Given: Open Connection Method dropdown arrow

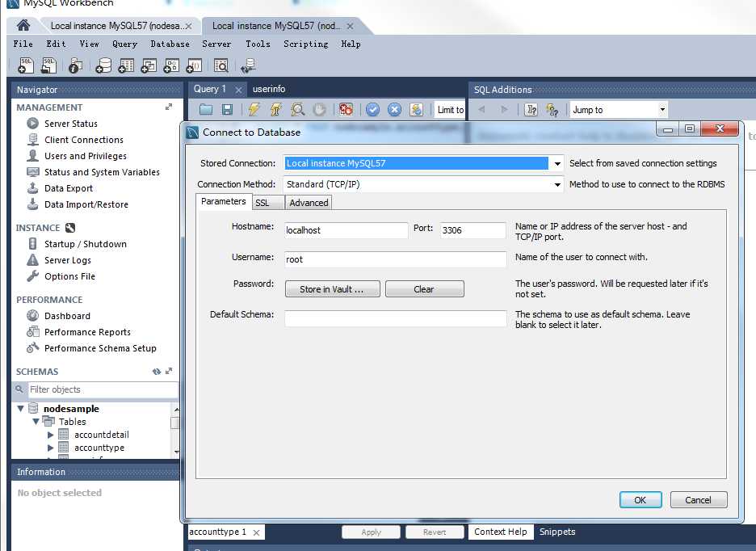Looking at the screenshot, I should point(557,184).
